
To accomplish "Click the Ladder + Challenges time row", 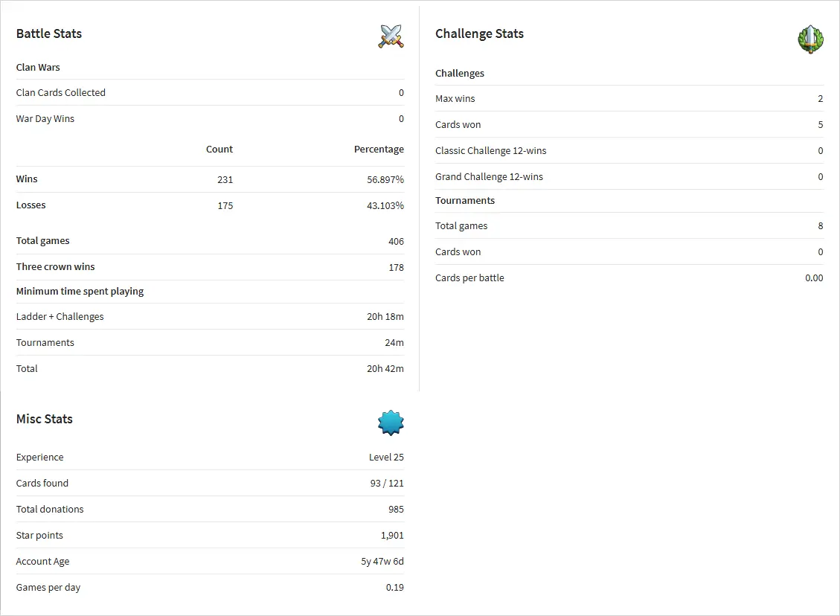I will [x=60, y=317].
